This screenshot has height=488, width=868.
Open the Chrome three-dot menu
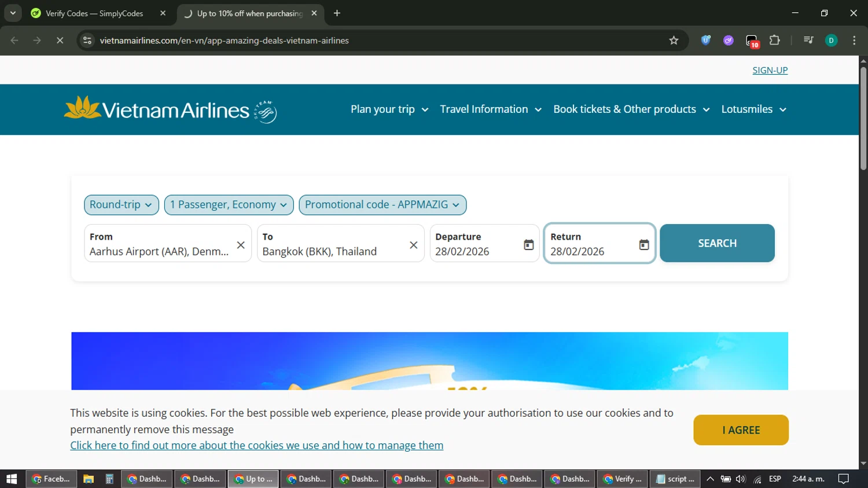coord(854,41)
